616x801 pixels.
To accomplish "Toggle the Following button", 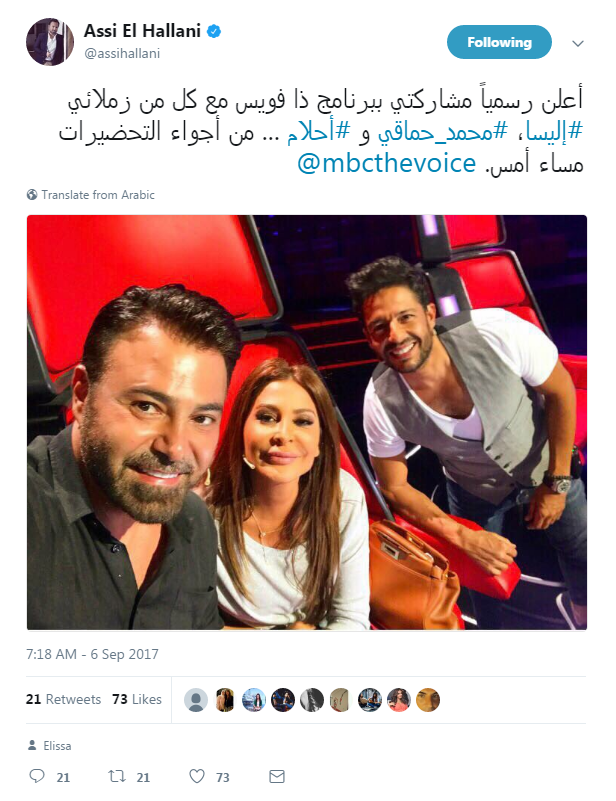I will tap(499, 42).
